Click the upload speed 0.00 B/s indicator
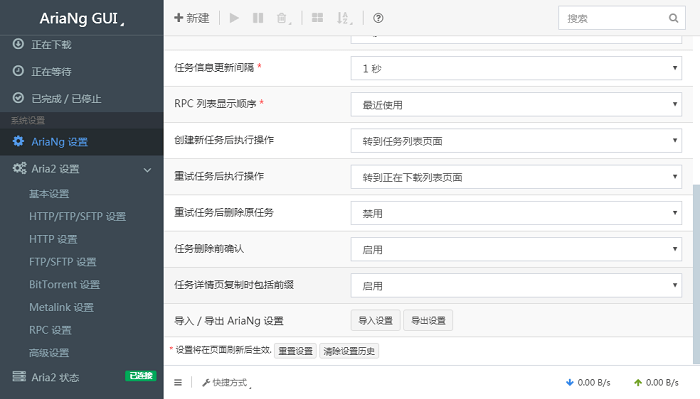Image resolution: width=700 pixels, height=399 pixels. click(656, 382)
